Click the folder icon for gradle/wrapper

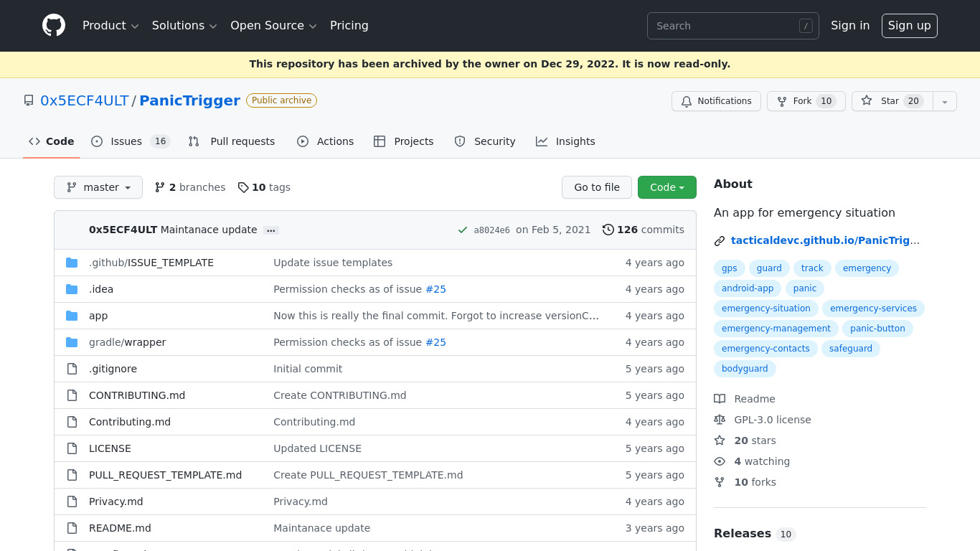tap(72, 342)
